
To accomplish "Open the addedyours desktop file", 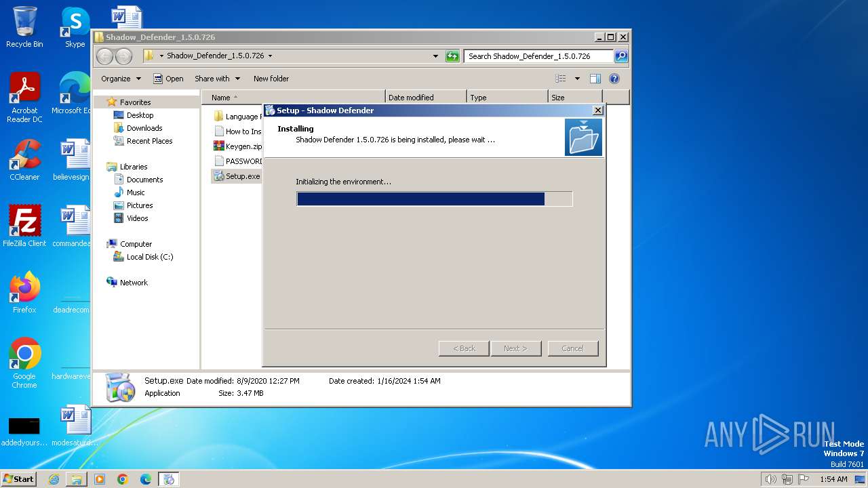I will point(24,431).
